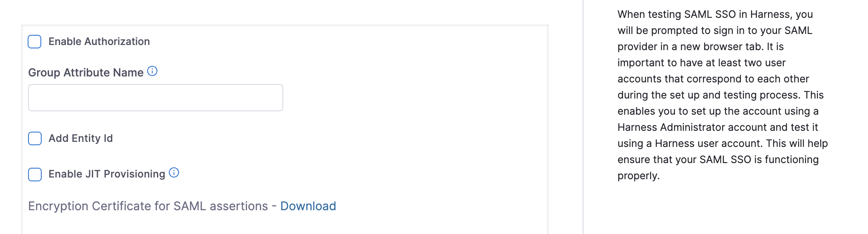Click the Enable JIT Provisioning info icon

pos(174,172)
